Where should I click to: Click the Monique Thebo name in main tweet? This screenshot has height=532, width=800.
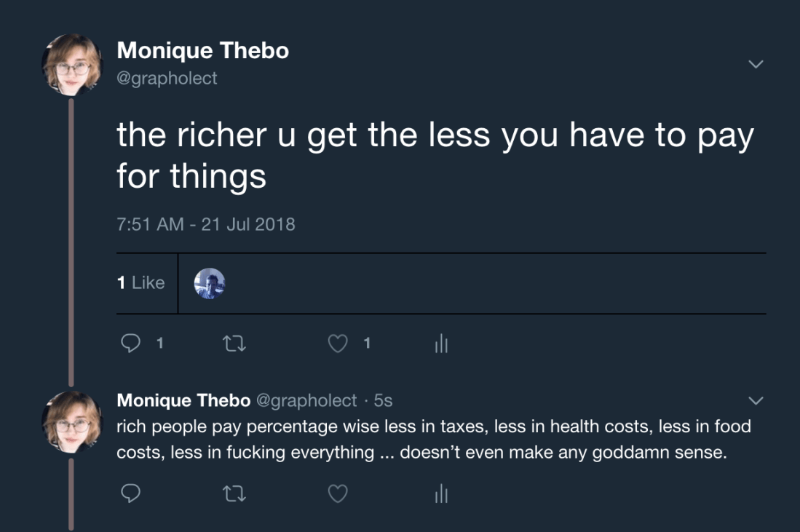coord(202,50)
